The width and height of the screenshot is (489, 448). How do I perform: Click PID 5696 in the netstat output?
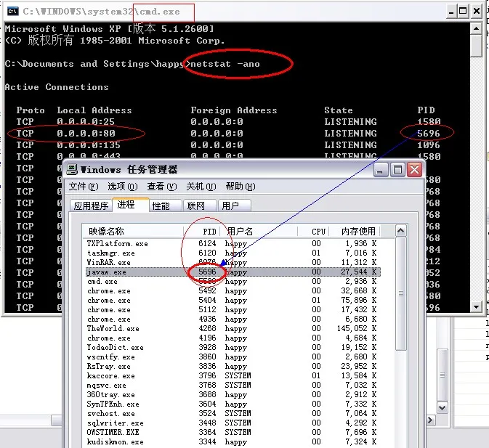coord(429,134)
